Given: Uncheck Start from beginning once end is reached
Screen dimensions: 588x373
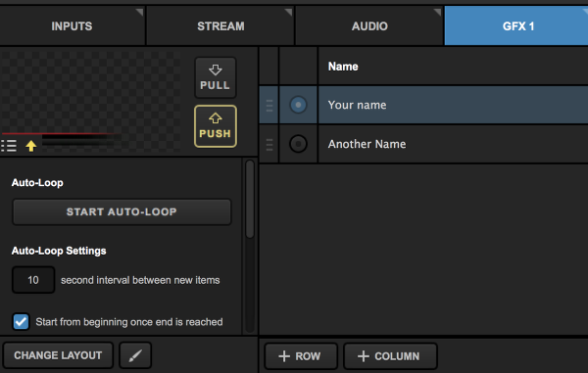Looking at the screenshot, I should (21, 322).
